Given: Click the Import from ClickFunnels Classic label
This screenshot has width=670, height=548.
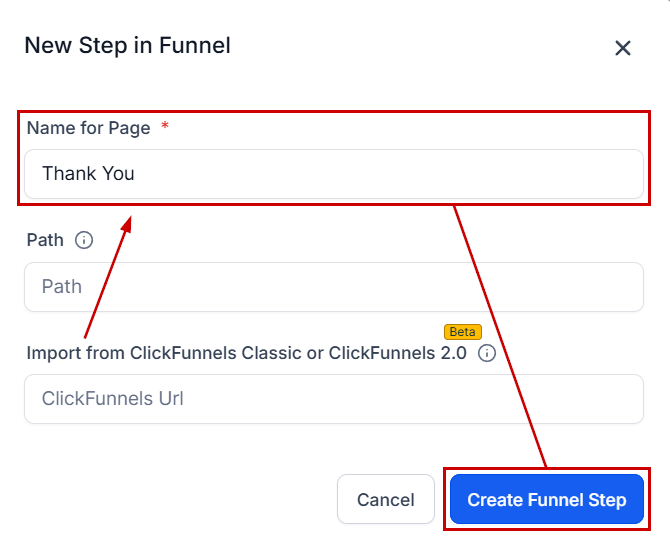Looking at the screenshot, I should tap(246, 353).
